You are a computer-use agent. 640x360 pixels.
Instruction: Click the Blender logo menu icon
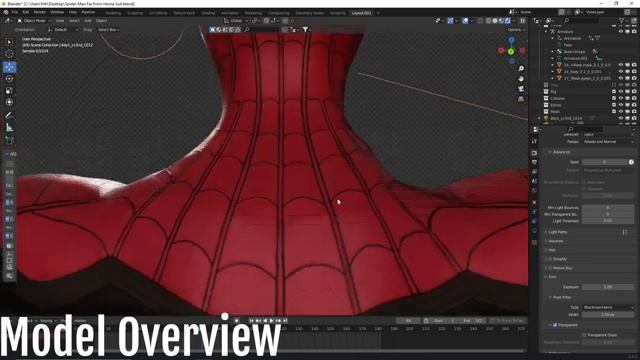point(6,12)
